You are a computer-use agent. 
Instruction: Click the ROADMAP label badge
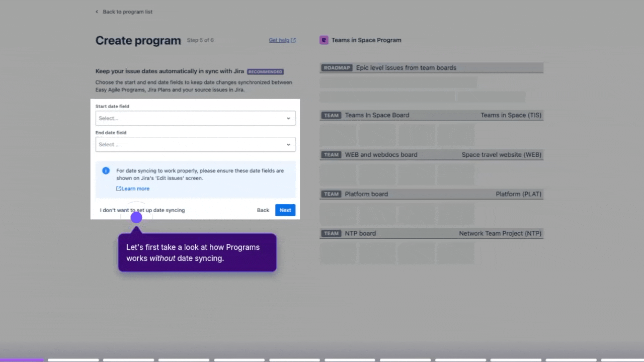tap(337, 68)
